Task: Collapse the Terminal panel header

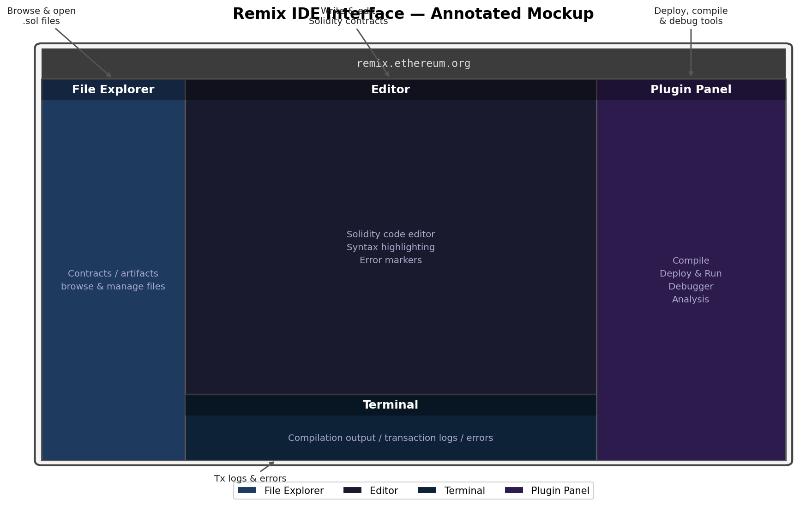Action: [x=391, y=404]
